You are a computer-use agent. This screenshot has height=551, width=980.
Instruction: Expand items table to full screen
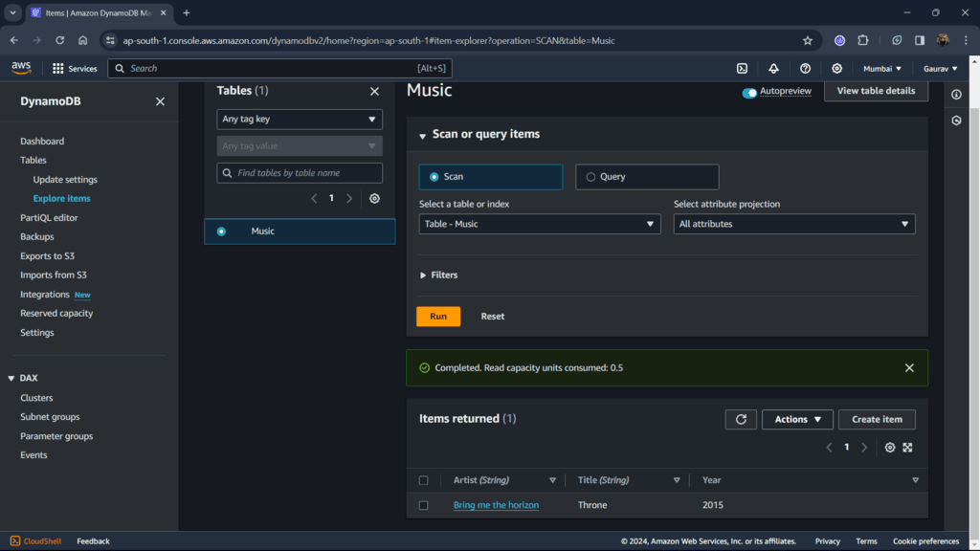pos(907,448)
